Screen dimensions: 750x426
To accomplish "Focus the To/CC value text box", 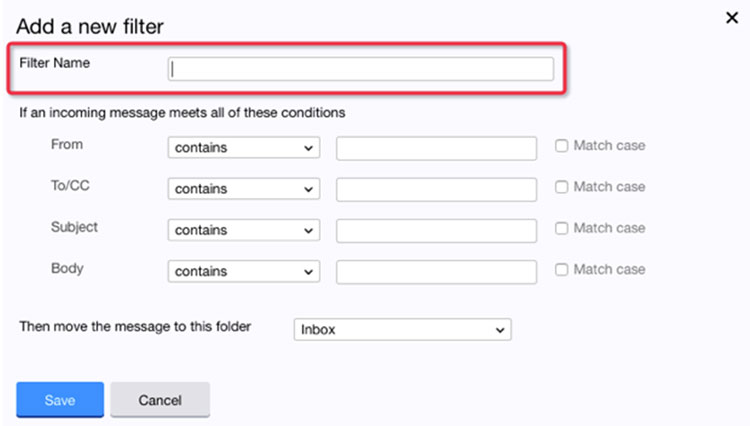I will [x=436, y=189].
